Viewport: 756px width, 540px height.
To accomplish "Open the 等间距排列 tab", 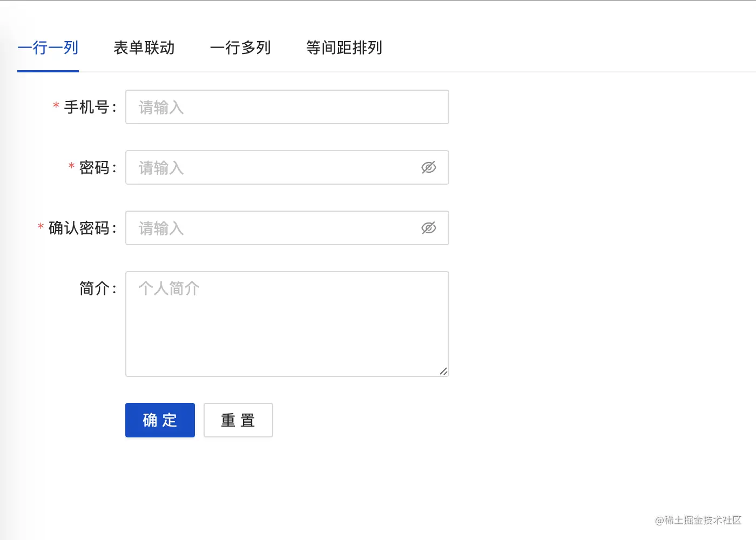I will pos(344,48).
